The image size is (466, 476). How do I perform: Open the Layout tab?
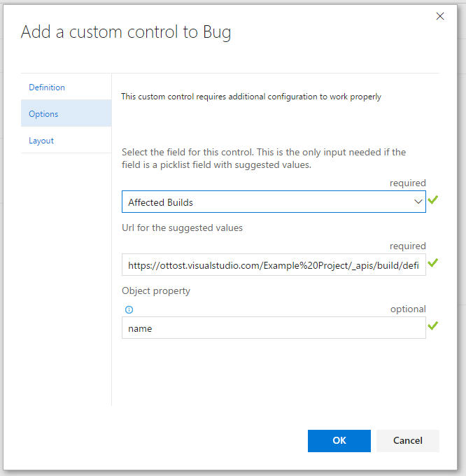point(41,141)
